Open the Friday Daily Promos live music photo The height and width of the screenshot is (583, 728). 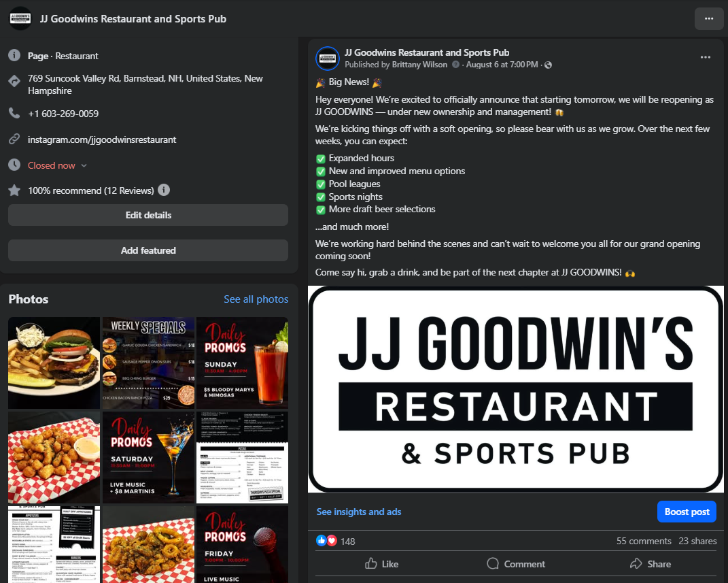(243, 544)
